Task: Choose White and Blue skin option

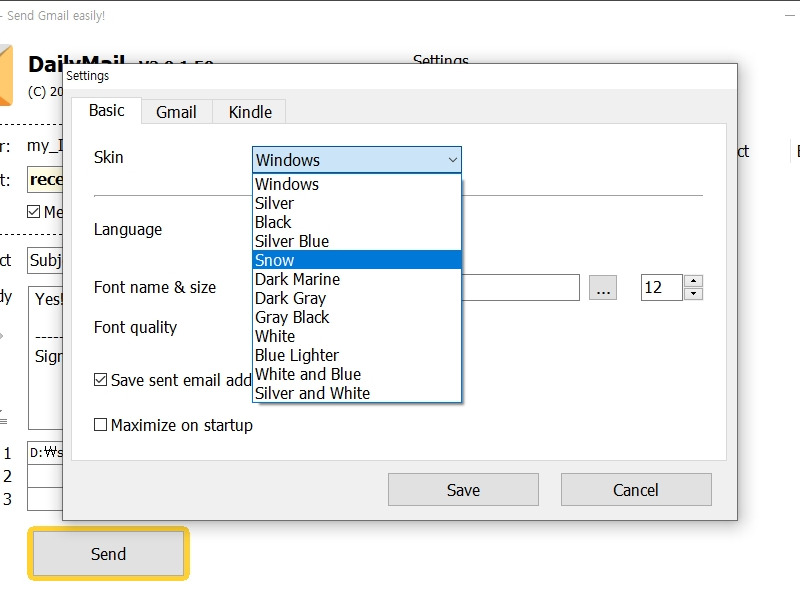Action: coord(357,374)
